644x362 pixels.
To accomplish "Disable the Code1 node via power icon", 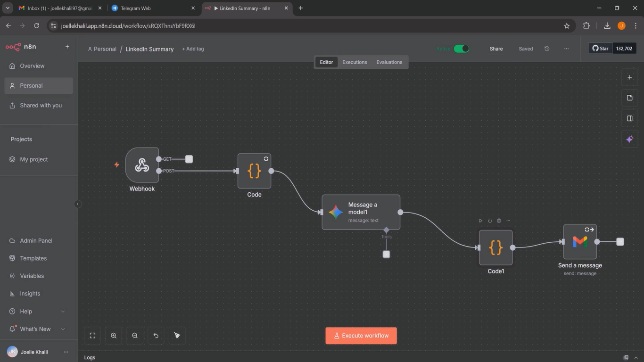I will (x=490, y=221).
